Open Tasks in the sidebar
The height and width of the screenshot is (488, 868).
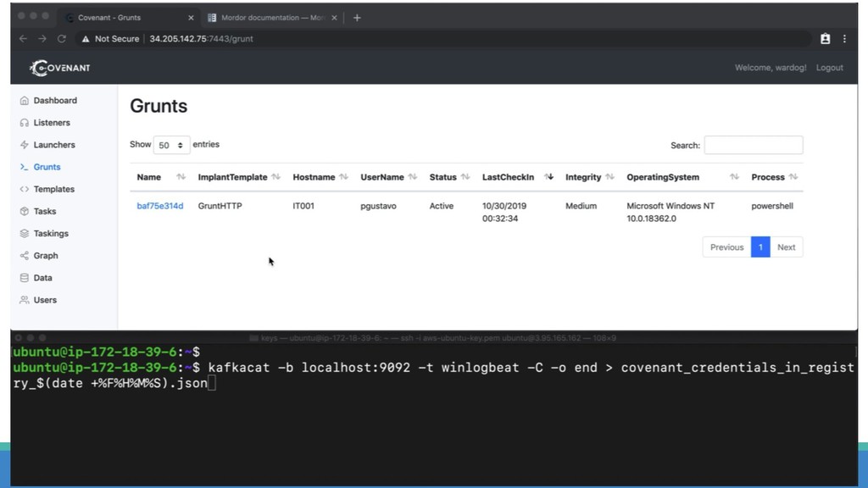(44, 211)
